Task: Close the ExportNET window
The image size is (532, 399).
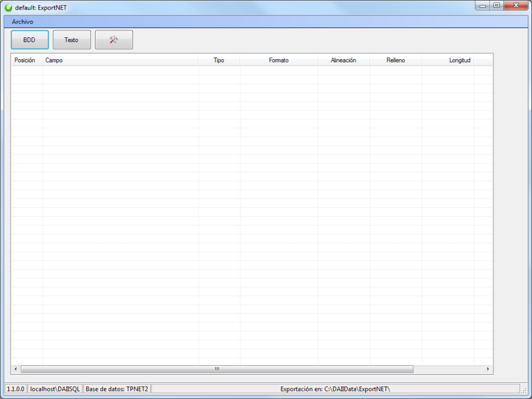Action: pos(516,5)
